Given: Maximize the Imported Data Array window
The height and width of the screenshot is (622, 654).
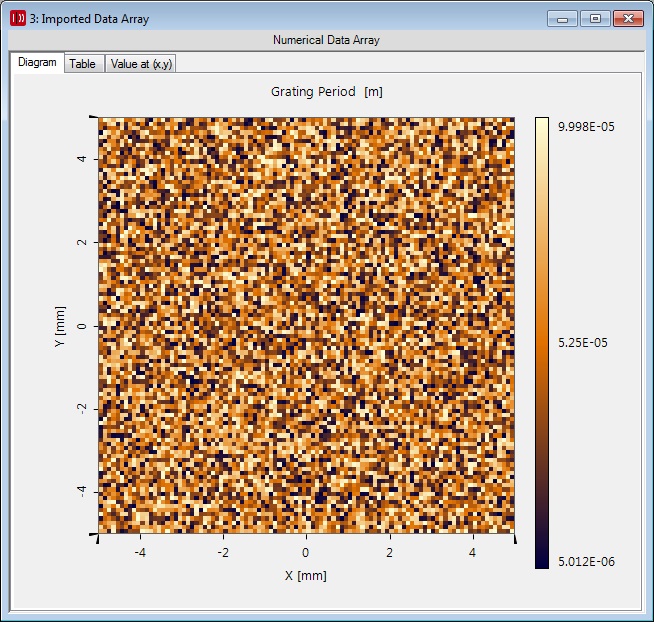Looking at the screenshot, I should point(595,19).
